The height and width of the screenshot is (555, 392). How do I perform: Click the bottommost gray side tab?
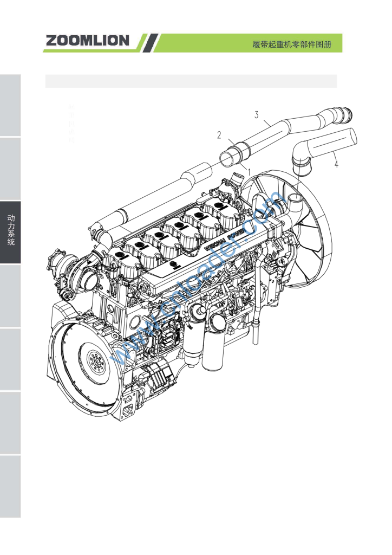pyautogui.click(x=10, y=486)
